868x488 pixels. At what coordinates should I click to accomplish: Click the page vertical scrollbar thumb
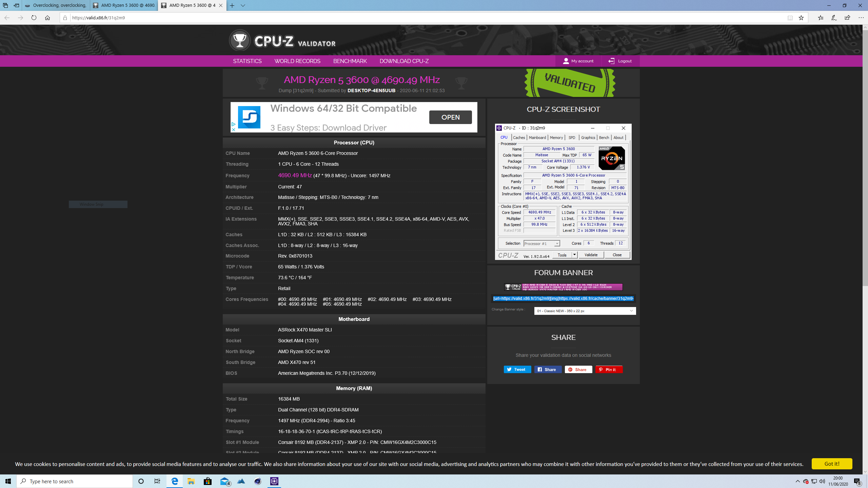click(865, 158)
